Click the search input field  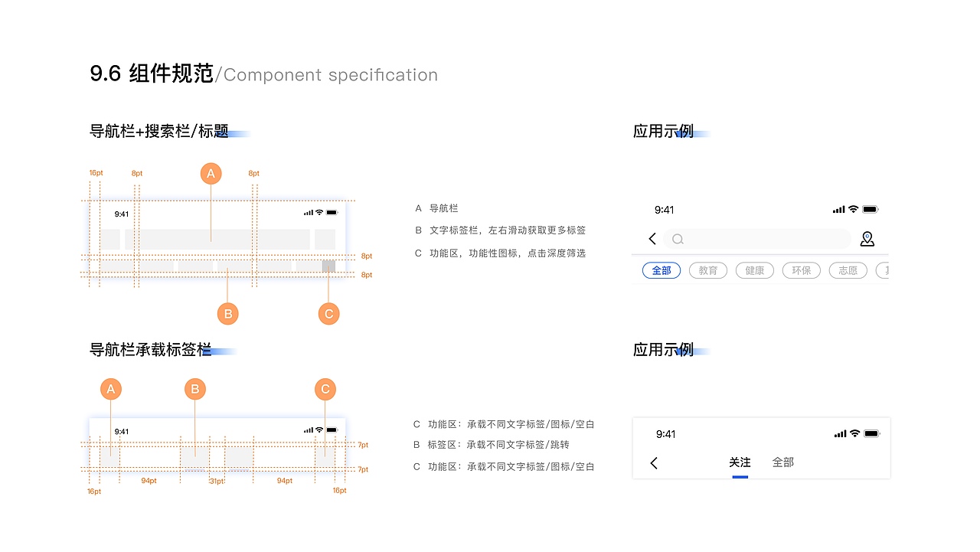[758, 239]
